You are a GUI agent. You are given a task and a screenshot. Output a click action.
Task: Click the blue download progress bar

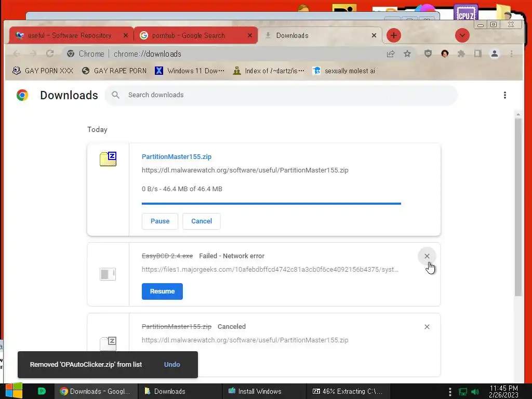(x=271, y=204)
